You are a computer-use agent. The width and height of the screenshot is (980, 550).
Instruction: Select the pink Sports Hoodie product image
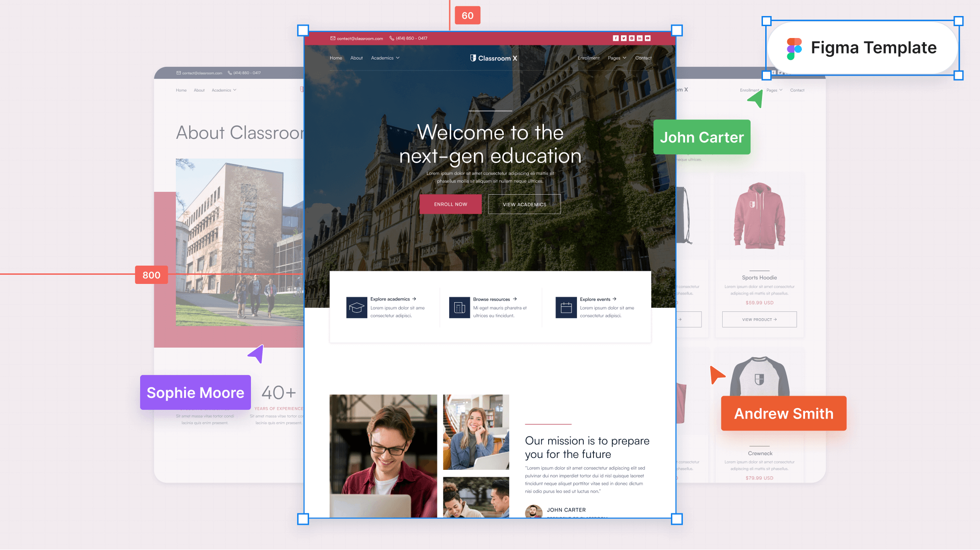point(759,216)
